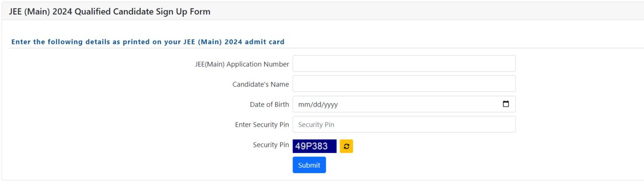Focus the JEE(Main) Application Number input box

(404, 64)
